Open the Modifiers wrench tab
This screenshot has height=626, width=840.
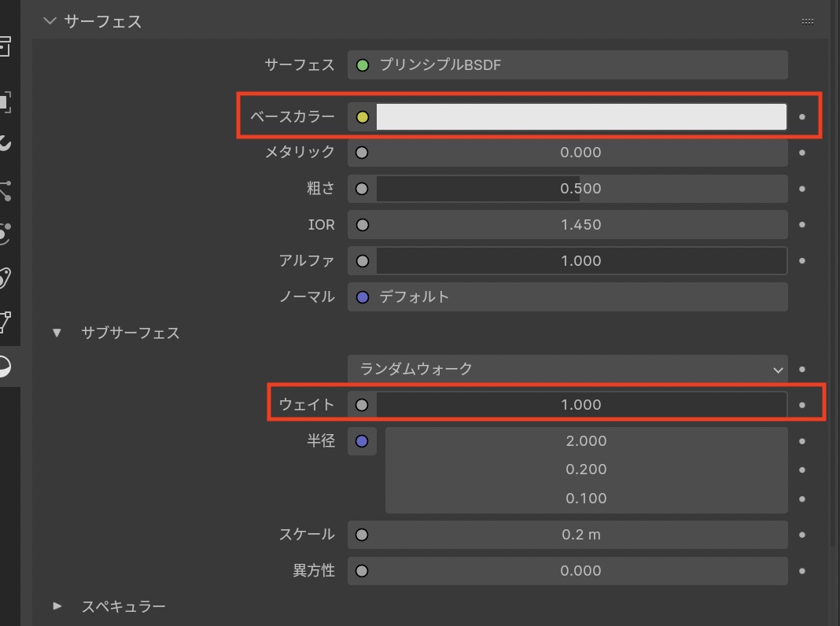coord(4,143)
